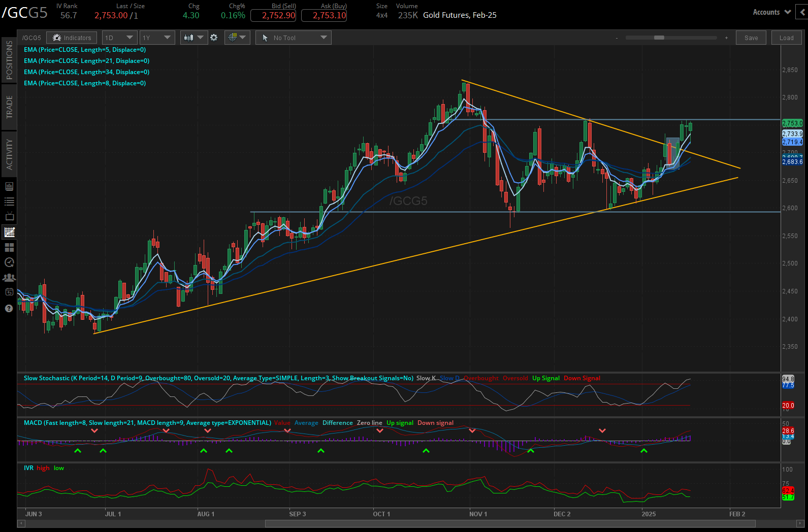The width and height of the screenshot is (808, 532).
Task: Click the Indicators speedometer button
Action: [72, 38]
